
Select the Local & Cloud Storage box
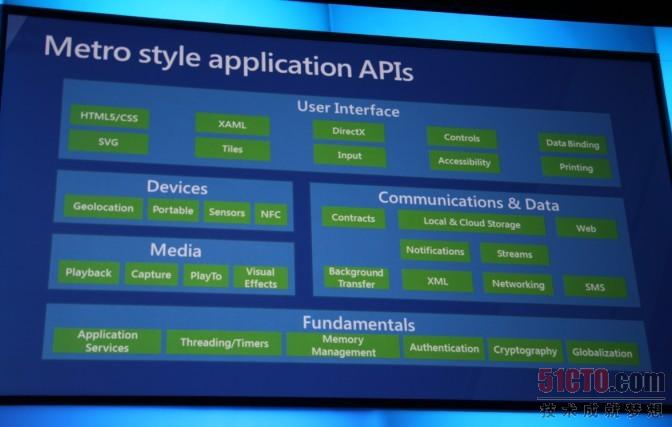point(472,224)
